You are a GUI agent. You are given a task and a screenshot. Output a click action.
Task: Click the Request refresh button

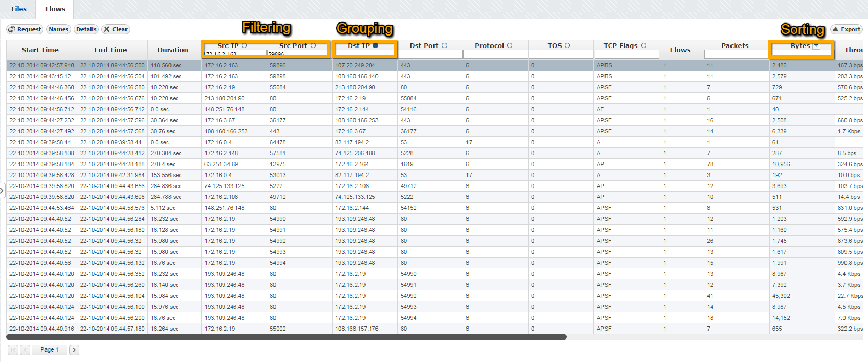pyautogui.click(x=25, y=29)
